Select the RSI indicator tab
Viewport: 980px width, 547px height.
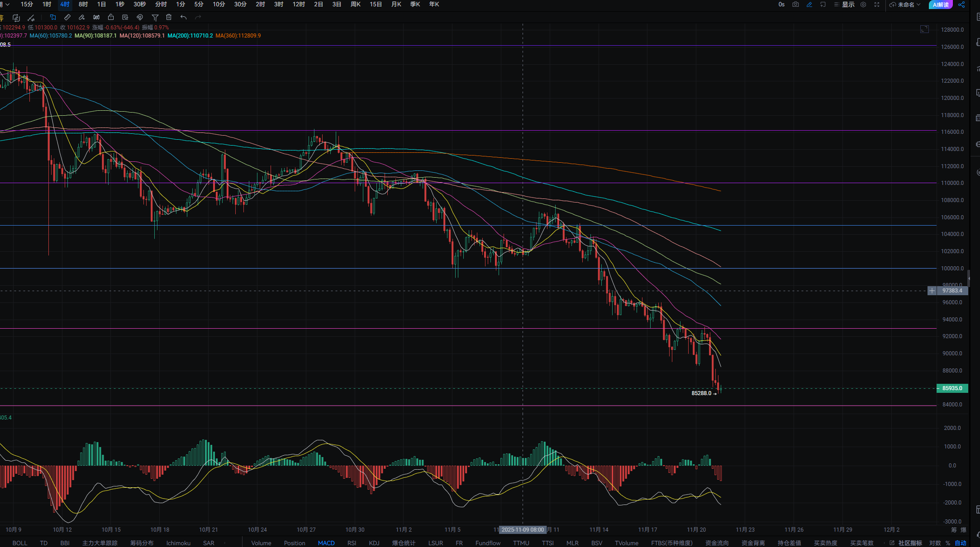pos(352,543)
